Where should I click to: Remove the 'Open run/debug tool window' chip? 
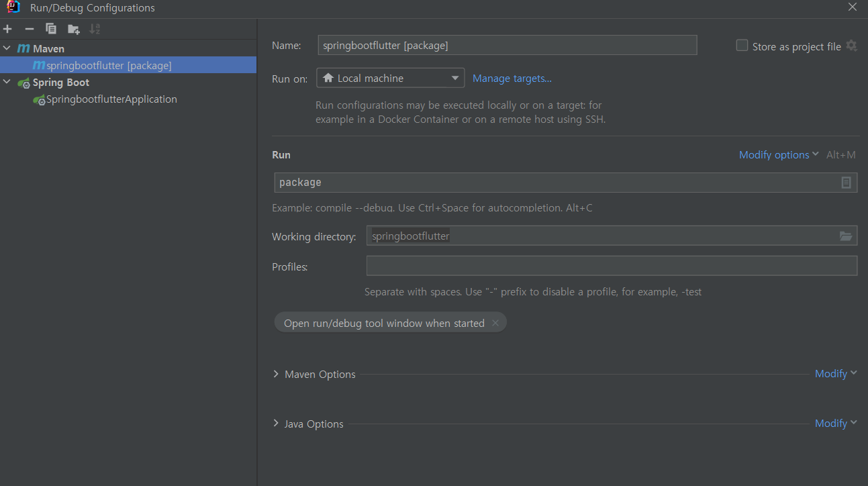coord(495,323)
